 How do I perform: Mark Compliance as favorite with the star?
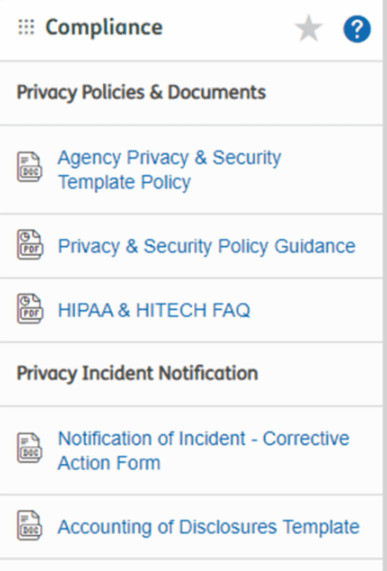click(x=308, y=28)
